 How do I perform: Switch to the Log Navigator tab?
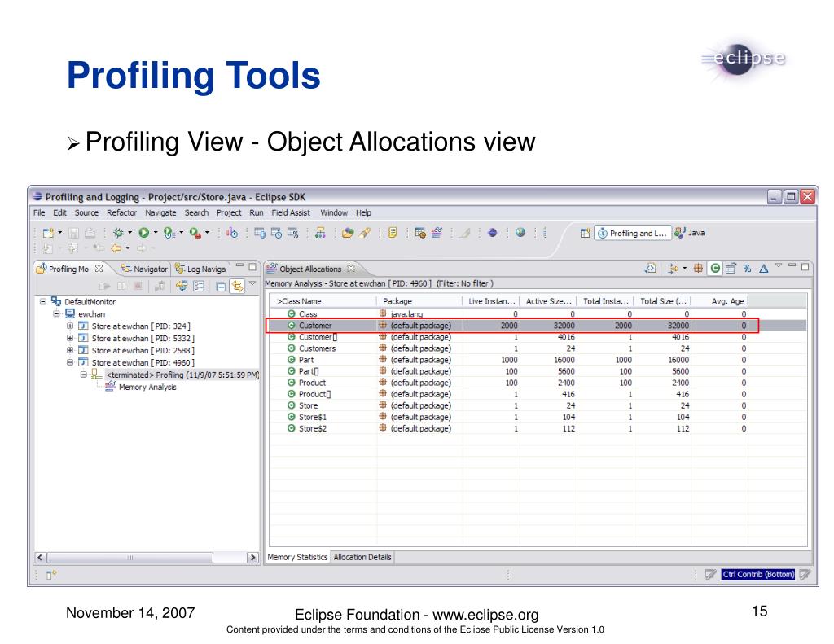[200, 269]
